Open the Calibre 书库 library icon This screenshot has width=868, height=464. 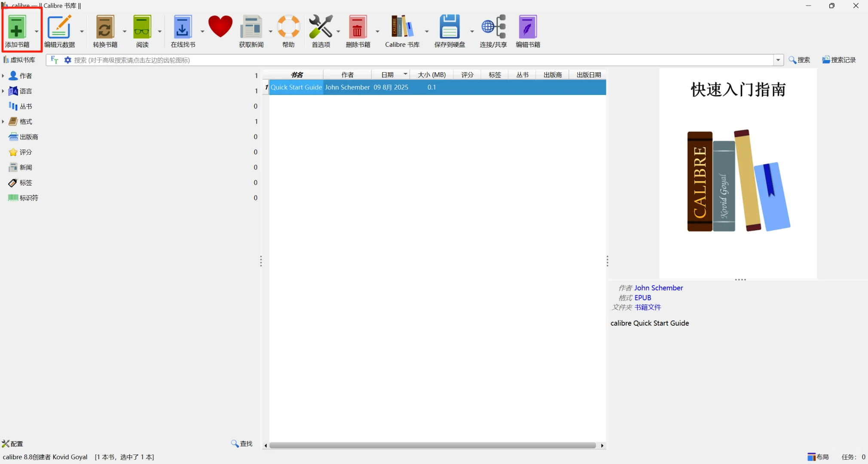402,27
